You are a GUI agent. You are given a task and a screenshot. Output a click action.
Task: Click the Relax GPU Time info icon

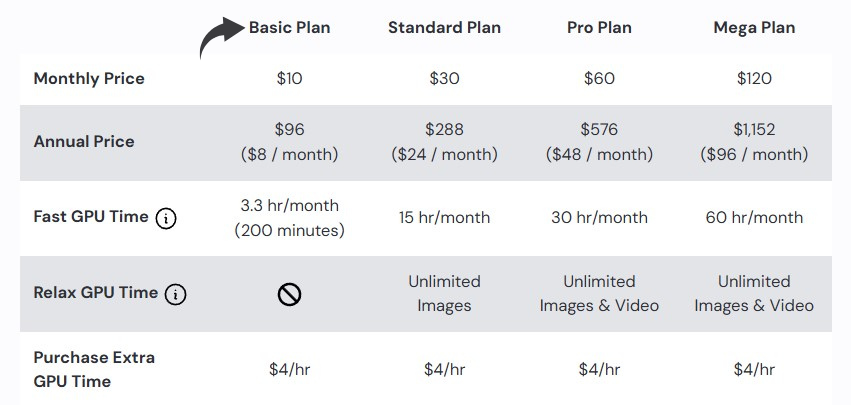[175, 294]
